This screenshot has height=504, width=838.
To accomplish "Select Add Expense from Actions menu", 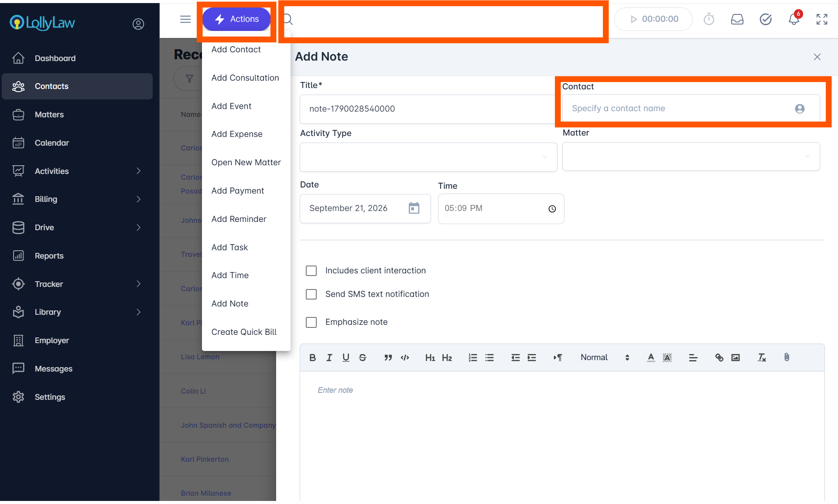I will click(246, 134).
